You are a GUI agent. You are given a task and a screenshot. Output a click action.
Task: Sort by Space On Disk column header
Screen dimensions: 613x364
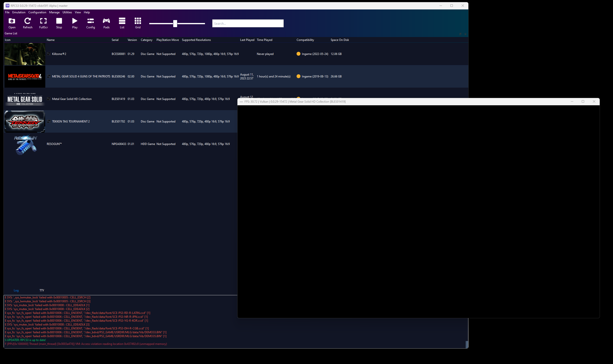click(339, 40)
